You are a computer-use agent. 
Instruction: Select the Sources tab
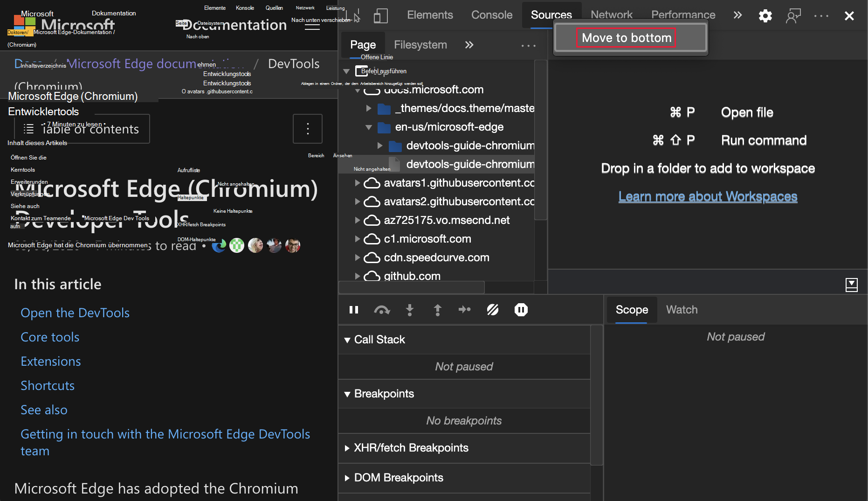tap(551, 15)
